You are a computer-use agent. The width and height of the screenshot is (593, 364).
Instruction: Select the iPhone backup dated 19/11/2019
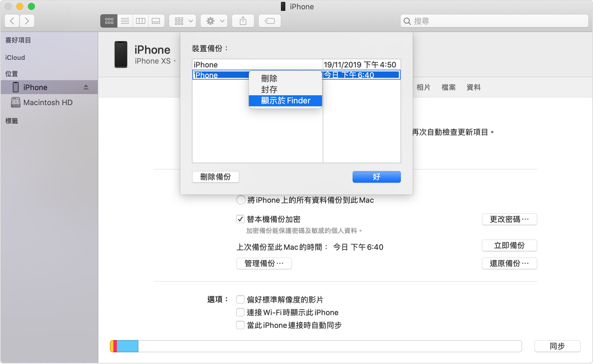(x=296, y=65)
